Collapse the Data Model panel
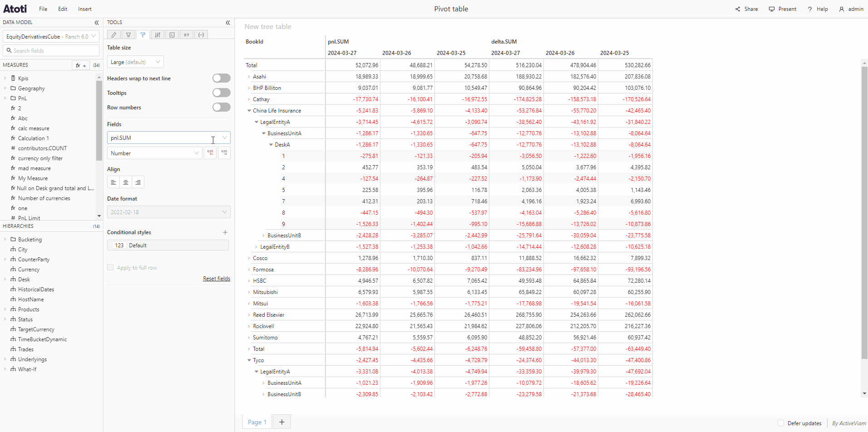The width and height of the screenshot is (868, 432). point(97,22)
